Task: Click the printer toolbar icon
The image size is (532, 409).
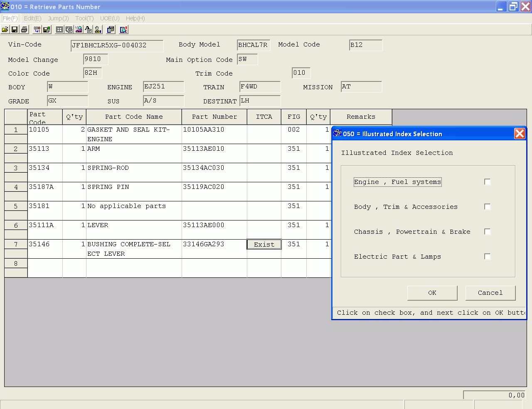Action: click(24, 29)
